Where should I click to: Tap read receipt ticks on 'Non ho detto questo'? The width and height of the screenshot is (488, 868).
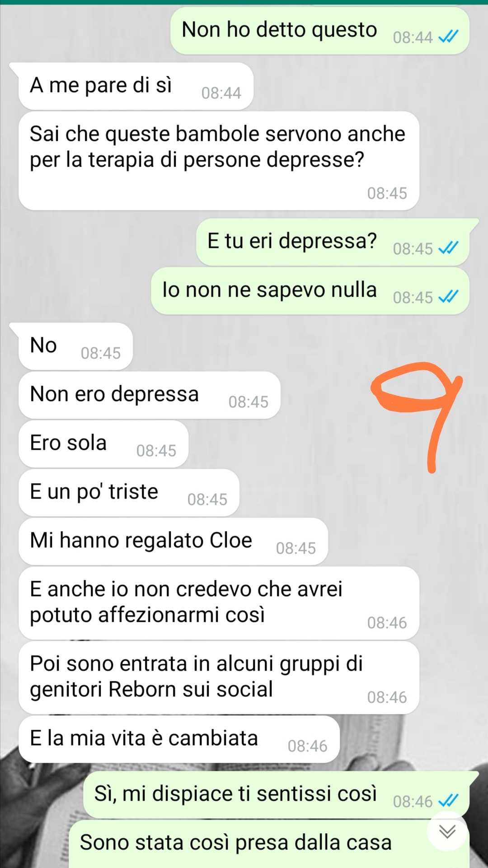(x=449, y=37)
